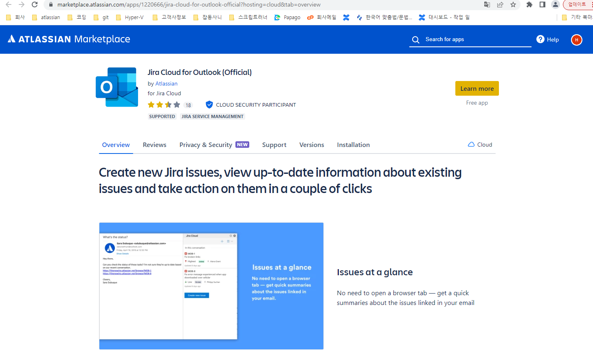The width and height of the screenshot is (593, 364).
Task: Open the Chrome profile avatar
Action: (555, 4)
